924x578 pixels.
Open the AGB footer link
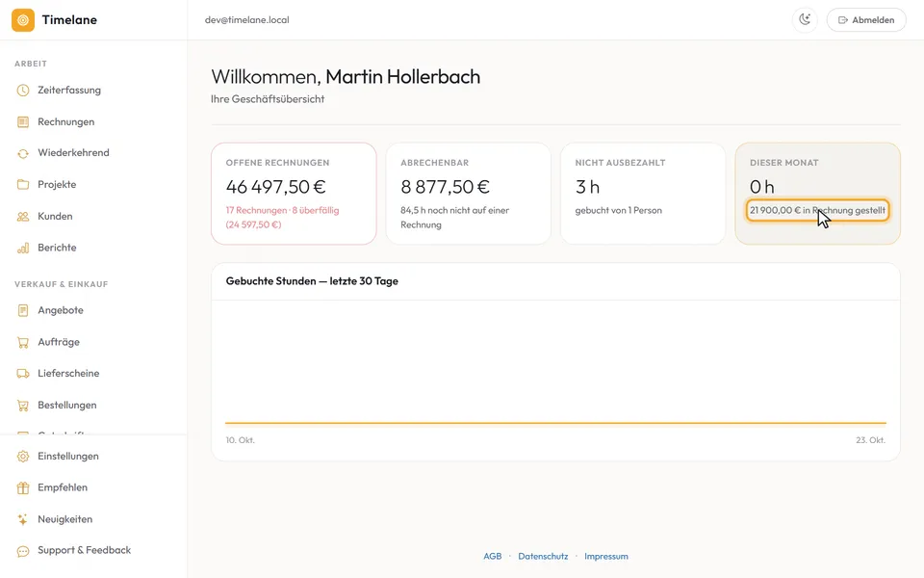(x=493, y=556)
